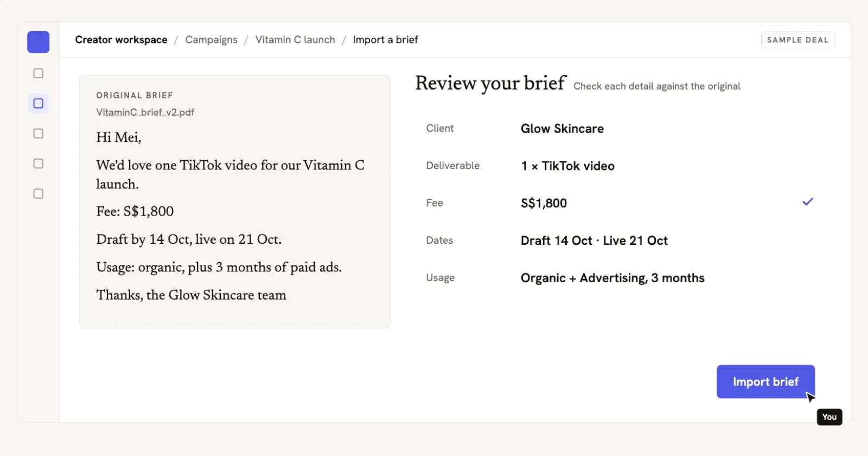This screenshot has height=456, width=868.
Task: Click the SAMPLE DEAL badge
Action: (797, 40)
